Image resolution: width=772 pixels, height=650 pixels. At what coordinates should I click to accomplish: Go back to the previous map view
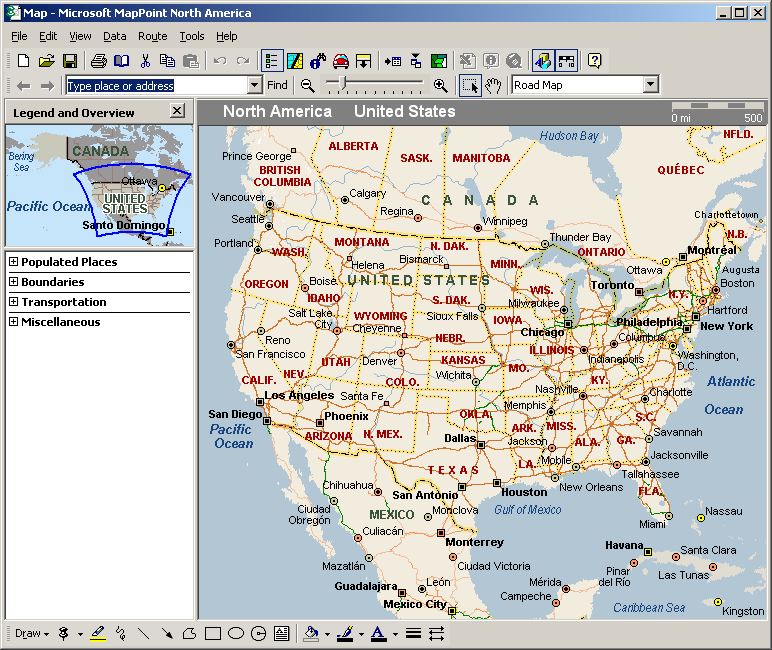coord(24,86)
